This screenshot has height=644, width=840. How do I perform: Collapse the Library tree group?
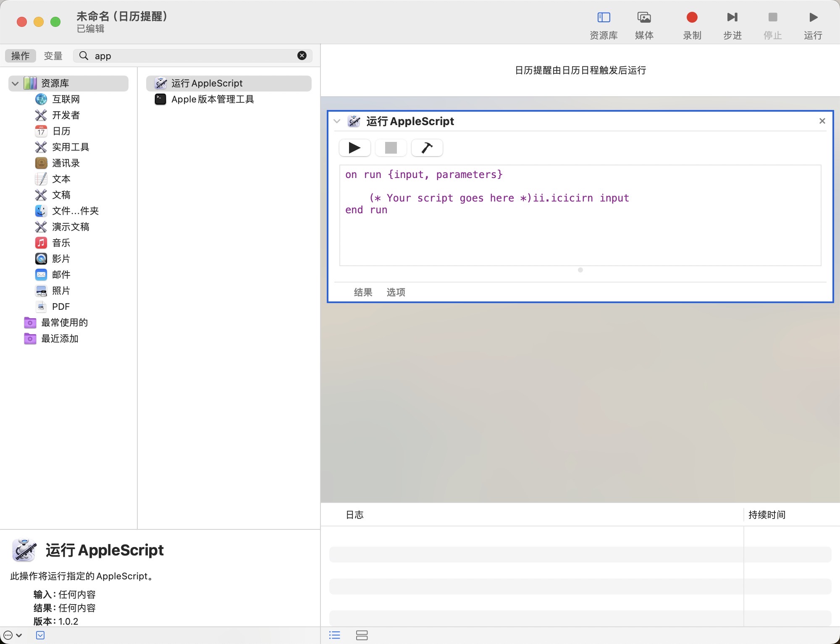[x=15, y=84]
